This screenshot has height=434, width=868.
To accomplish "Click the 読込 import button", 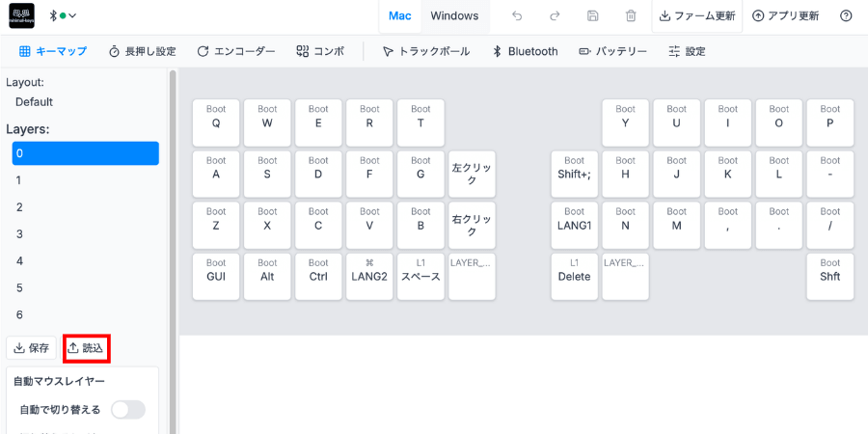I will [x=85, y=348].
